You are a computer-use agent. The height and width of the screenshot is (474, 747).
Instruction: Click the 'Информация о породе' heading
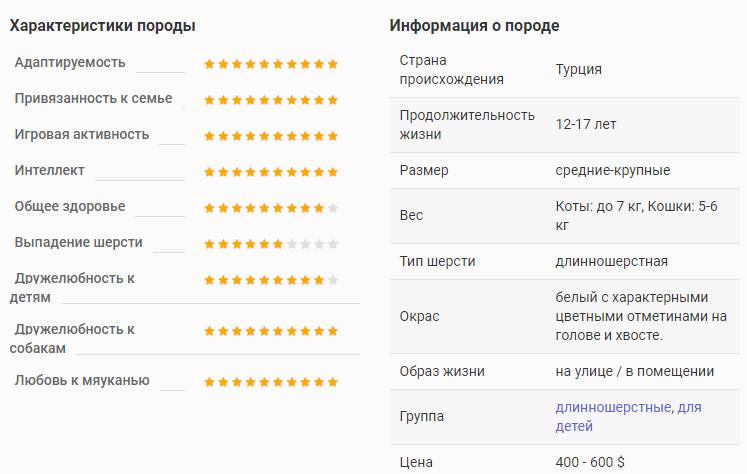(x=474, y=25)
